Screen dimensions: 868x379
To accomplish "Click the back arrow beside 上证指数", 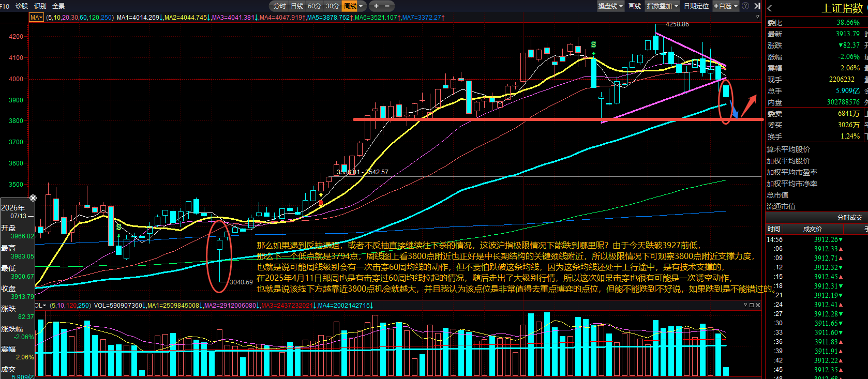I will pyautogui.click(x=770, y=8).
